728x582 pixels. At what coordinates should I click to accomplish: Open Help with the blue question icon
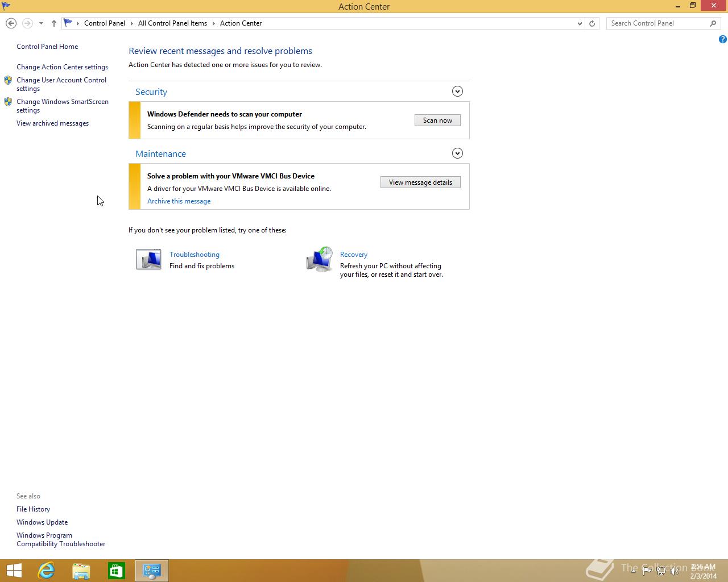pyautogui.click(x=722, y=39)
